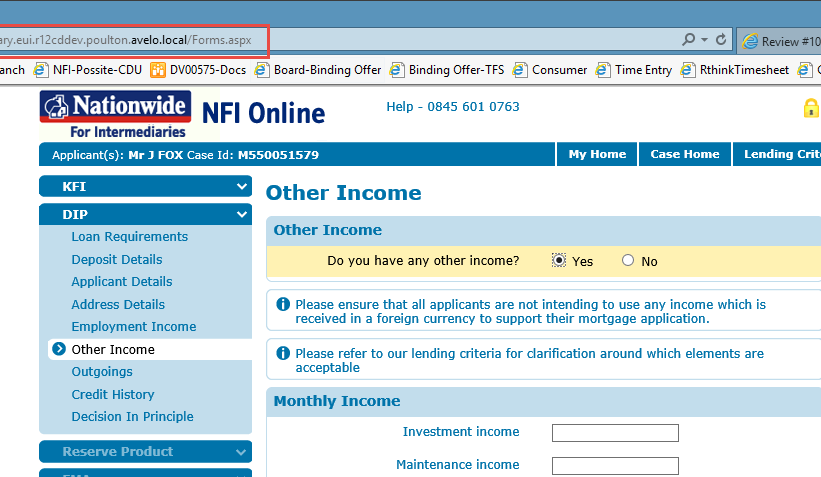The image size is (821, 477).
Task: Select No for other income
Action: click(628, 261)
